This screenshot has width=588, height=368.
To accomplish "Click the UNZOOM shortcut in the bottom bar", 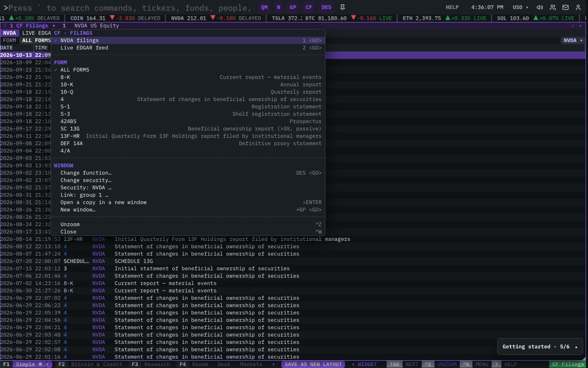I will 447,364.
